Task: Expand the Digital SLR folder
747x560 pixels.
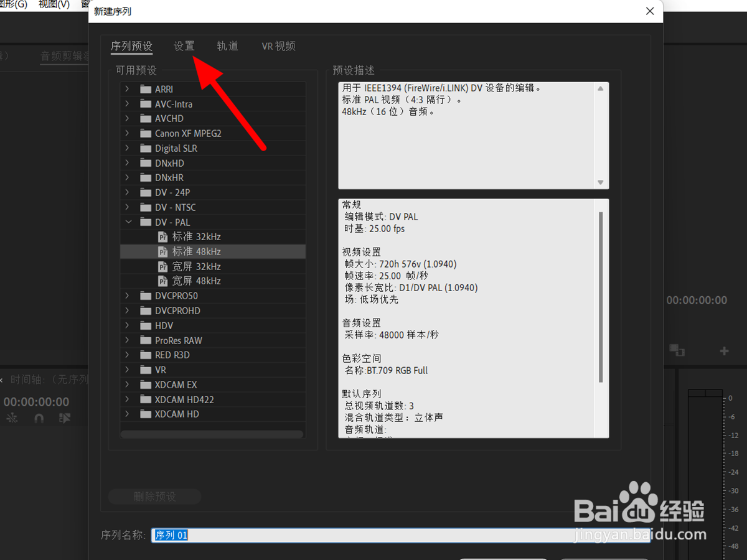Action: tap(128, 148)
